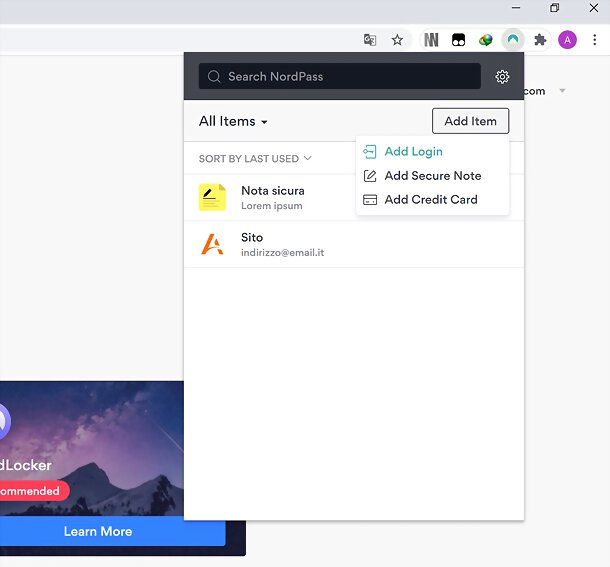The height and width of the screenshot is (567, 610).
Task: Open the All Items category dropdown
Action: 233,121
